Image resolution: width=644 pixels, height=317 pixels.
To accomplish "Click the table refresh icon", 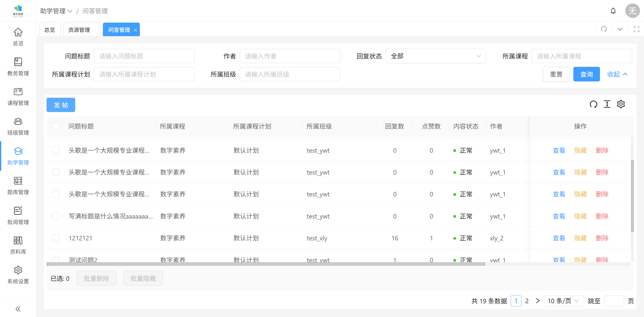I will 593,104.
